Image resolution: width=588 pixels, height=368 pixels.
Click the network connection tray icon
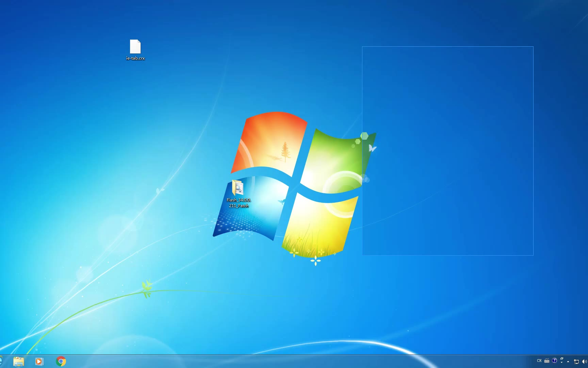576,362
